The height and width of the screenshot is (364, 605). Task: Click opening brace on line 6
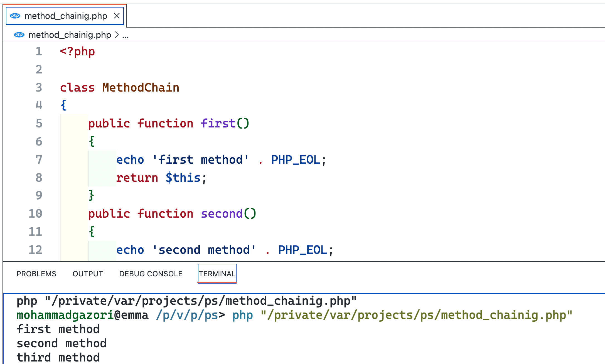coord(92,142)
